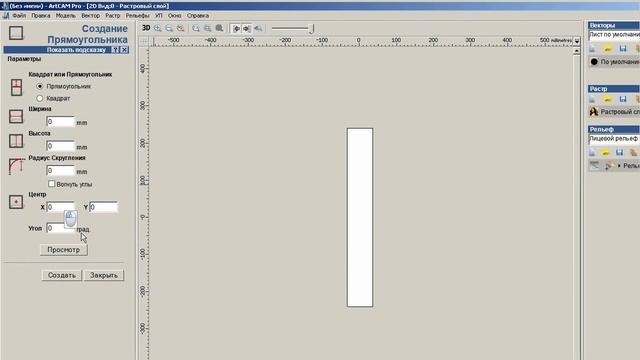Click the fourth magnifier icon in the view toolbar
Screen dimensions: 640x360
coord(196,28)
